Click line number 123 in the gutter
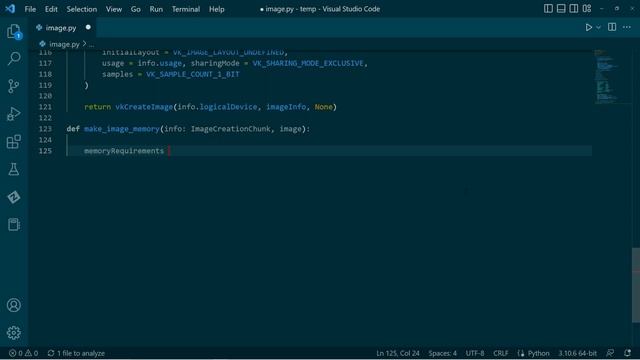This screenshot has height=360, width=640. point(45,129)
